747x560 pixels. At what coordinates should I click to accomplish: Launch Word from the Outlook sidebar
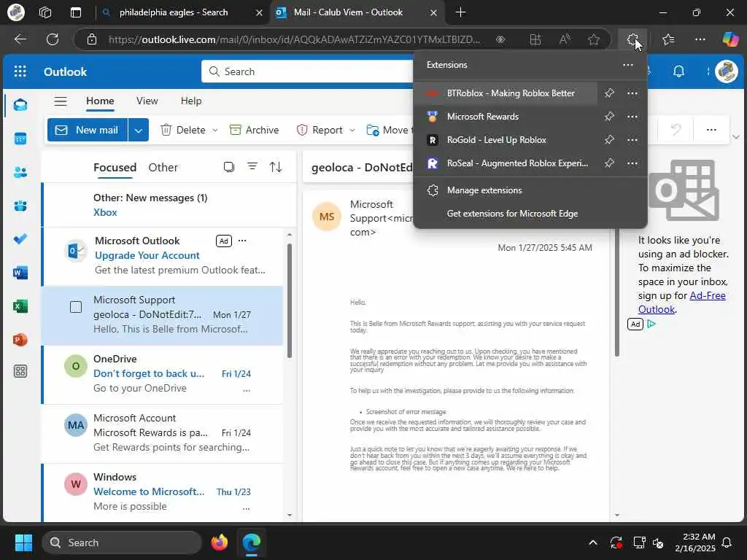(x=20, y=273)
